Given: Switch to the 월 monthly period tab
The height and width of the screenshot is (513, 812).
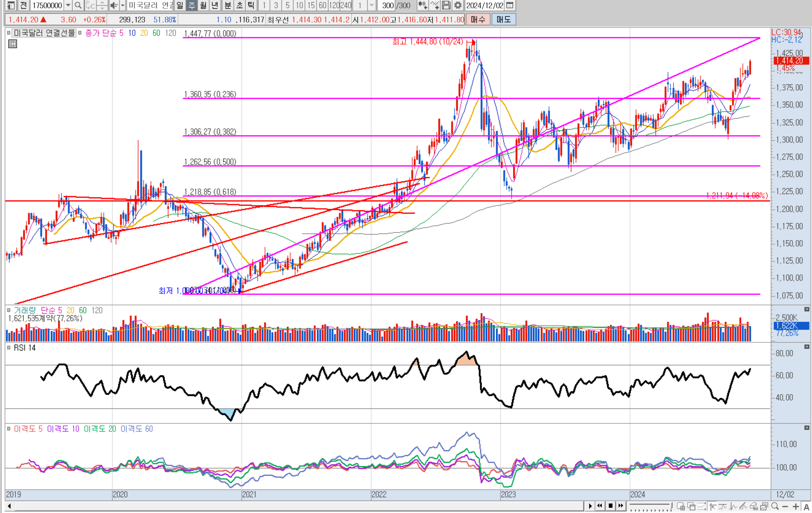Looking at the screenshot, I should click(203, 5).
